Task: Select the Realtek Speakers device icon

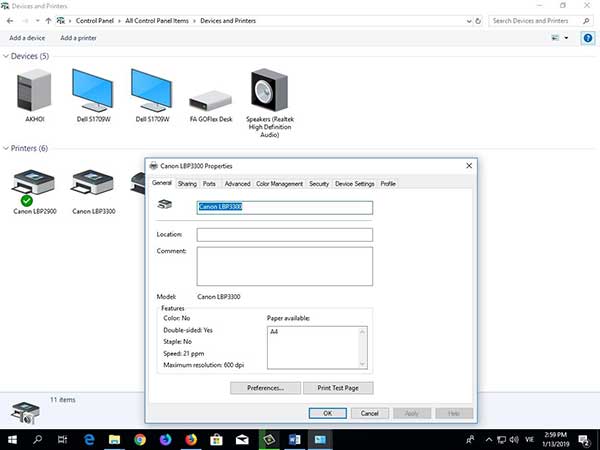Action: [x=269, y=90]
